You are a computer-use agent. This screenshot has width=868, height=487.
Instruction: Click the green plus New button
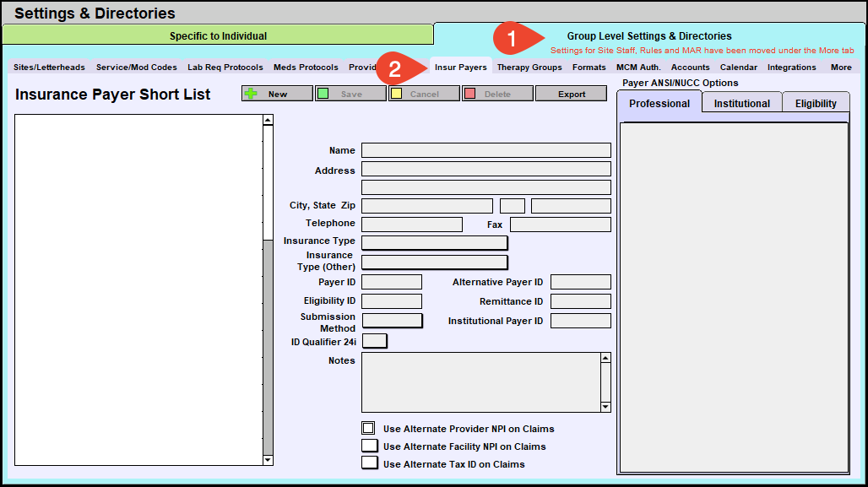(x=277, y=94)
